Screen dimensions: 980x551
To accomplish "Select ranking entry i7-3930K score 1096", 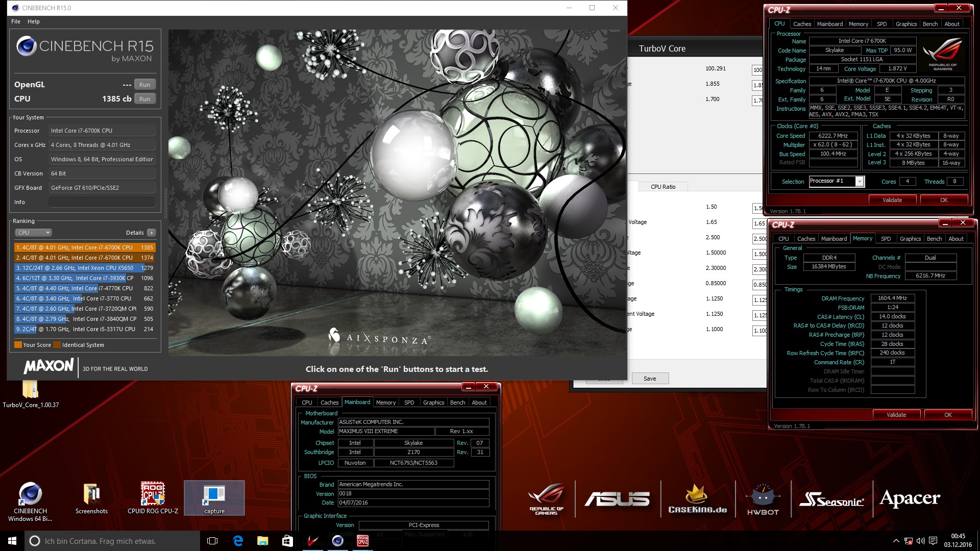I will coord(84,278).
